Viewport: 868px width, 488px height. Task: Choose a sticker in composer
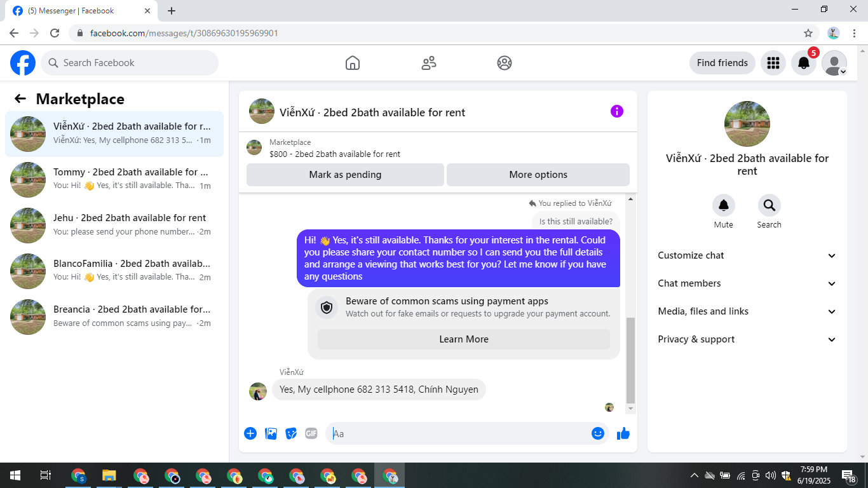point(291,433)
